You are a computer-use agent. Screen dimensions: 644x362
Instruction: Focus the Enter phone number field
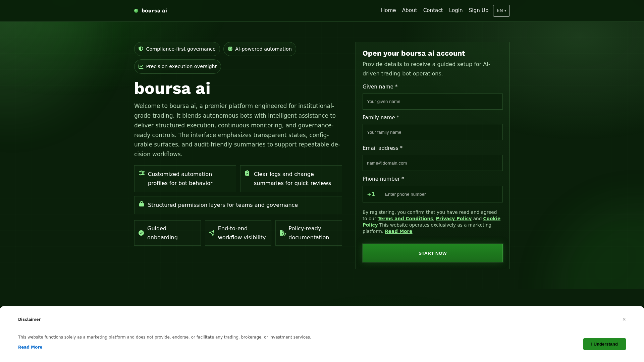click(442, 194)
